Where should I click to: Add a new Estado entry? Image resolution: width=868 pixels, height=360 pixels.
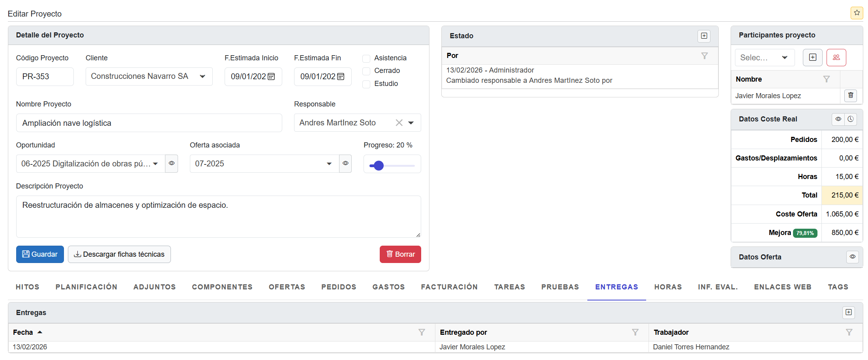click(704, 36)
